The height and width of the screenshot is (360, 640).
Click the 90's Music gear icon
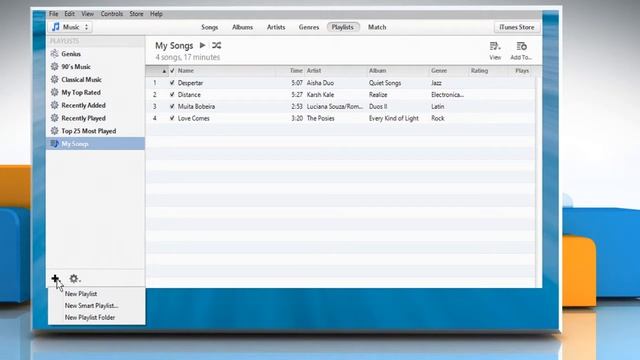click(54, 67)
